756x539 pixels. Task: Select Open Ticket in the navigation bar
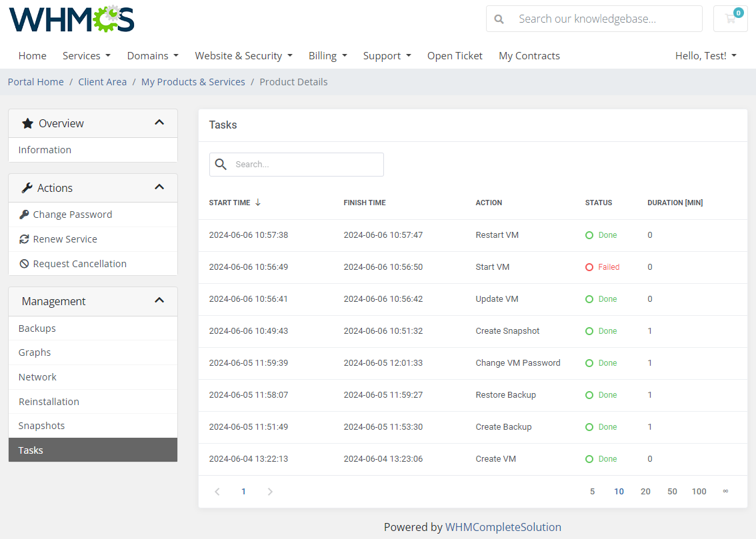coord(455,55)
